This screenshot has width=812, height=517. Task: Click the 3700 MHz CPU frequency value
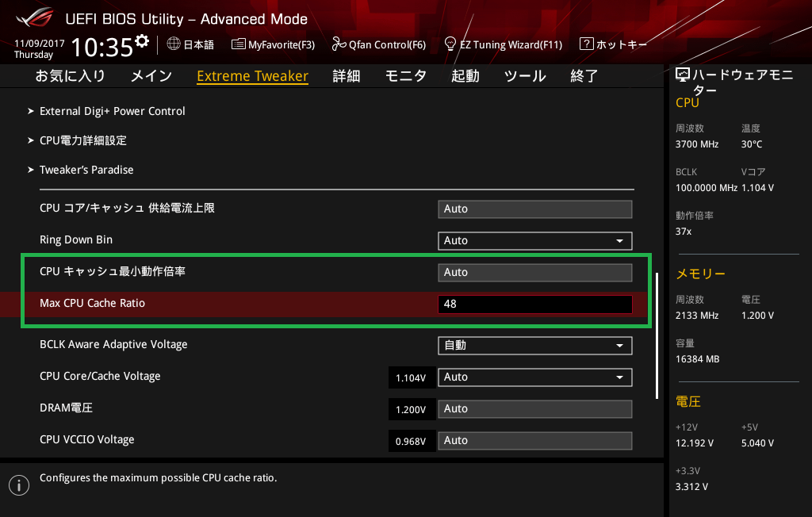[697, 144]
